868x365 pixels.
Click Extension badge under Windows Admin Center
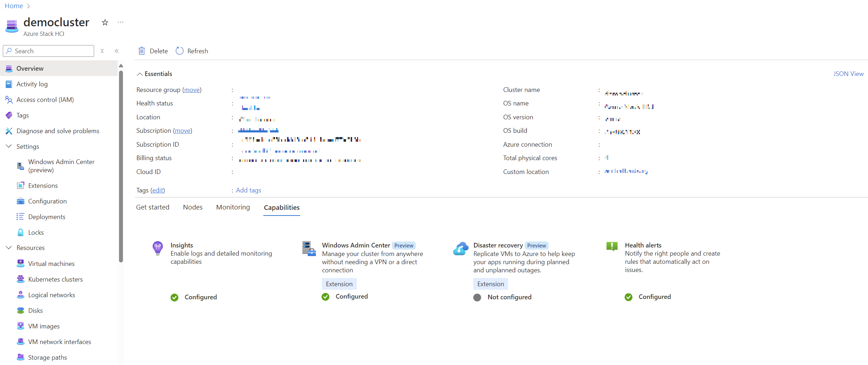point(339,284)
